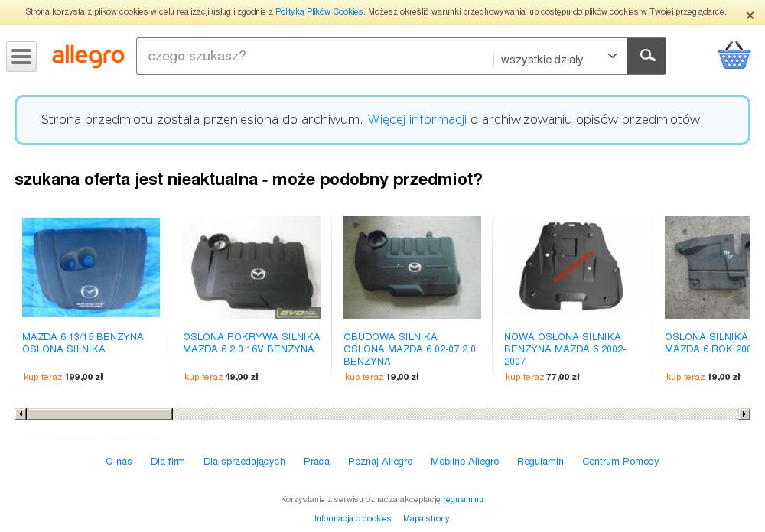
Task: Click the 'czego szukasz?' search field
Action: click(315, 56)
